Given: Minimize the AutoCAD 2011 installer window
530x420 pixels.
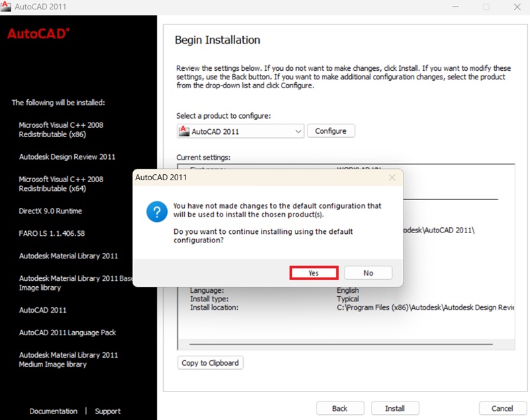Looking at the screenshot, I should 456,7.
